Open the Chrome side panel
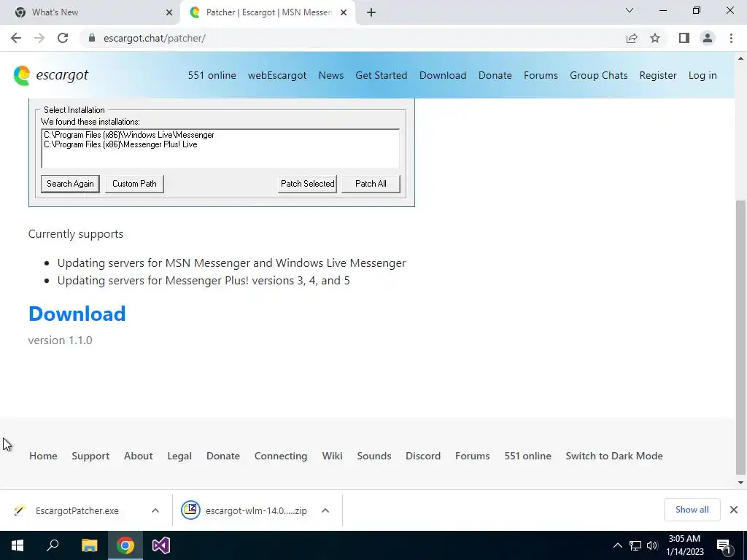Viewport: 747px width, 560px height. (x=684, y=38)
